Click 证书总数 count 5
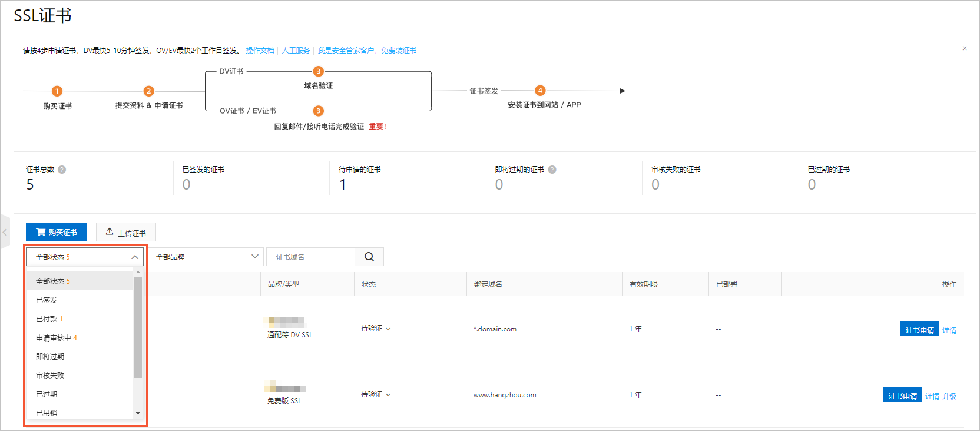Screen dimensions: 980x431 (30, 185)
